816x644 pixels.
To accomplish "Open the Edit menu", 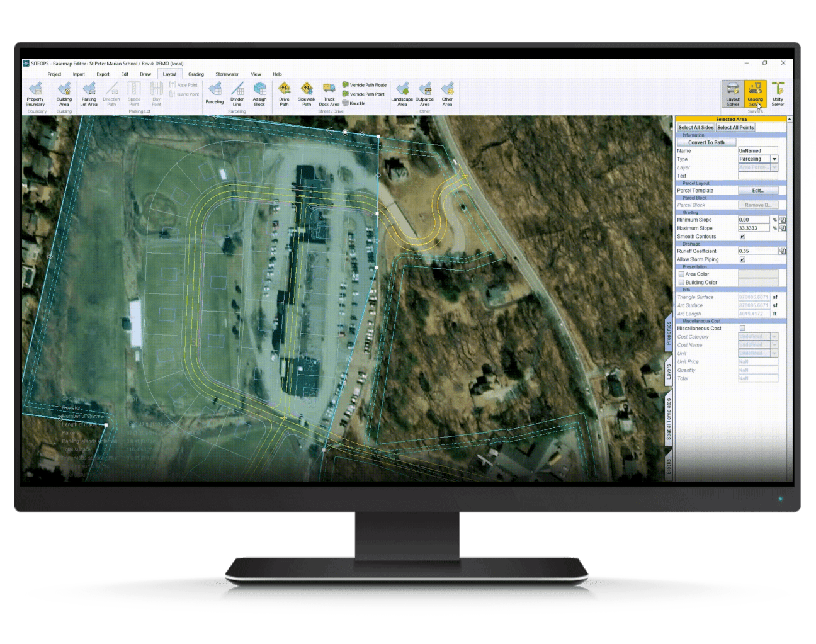I will click(x=125, y=74).
